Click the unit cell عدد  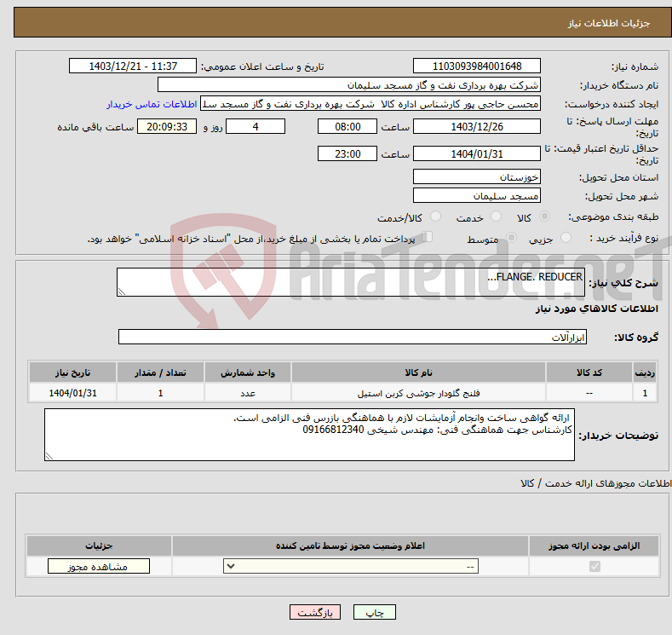click(248, 393)
